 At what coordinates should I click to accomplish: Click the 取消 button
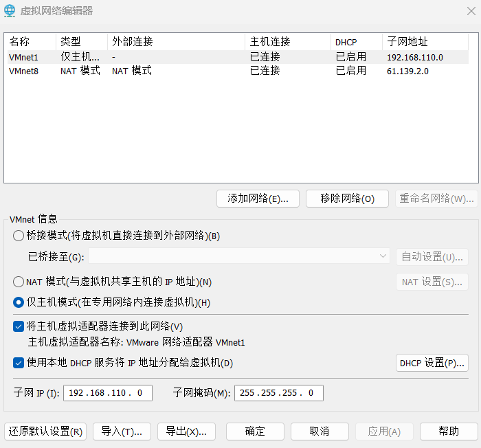coord(320,432)
